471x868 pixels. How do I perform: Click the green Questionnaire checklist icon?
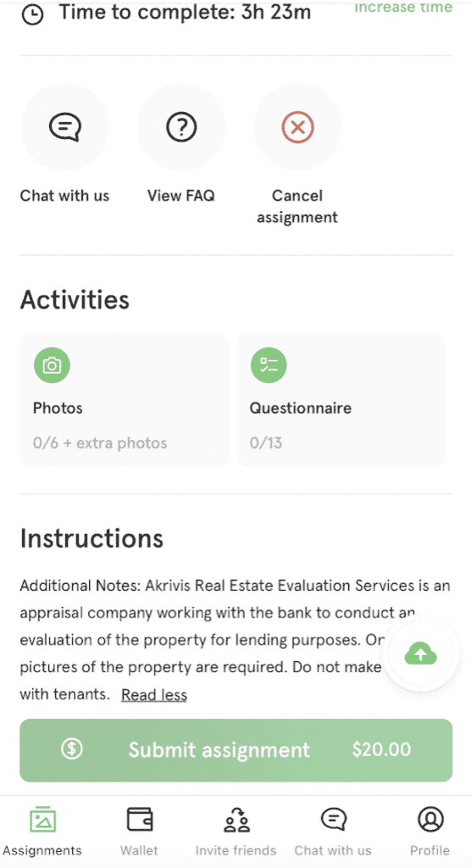pyautogui.click(x=269, y=364)
